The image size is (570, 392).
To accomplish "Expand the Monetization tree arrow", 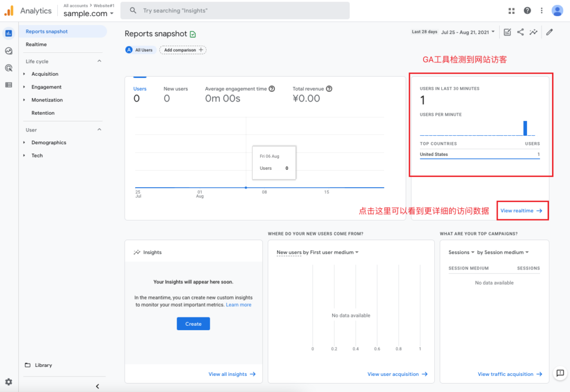I will [24, 100].
